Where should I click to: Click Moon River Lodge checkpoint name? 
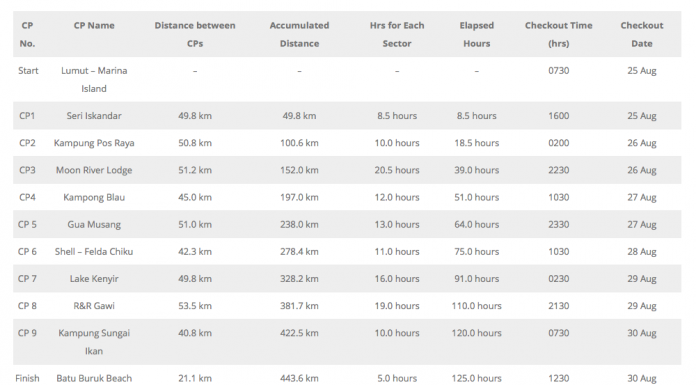94,170
